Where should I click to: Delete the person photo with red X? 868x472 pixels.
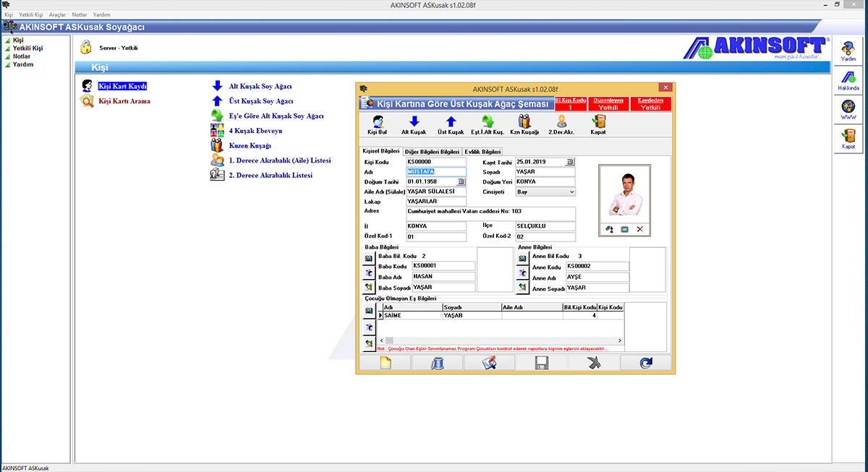pyautogui.click(x=639, y=229)
